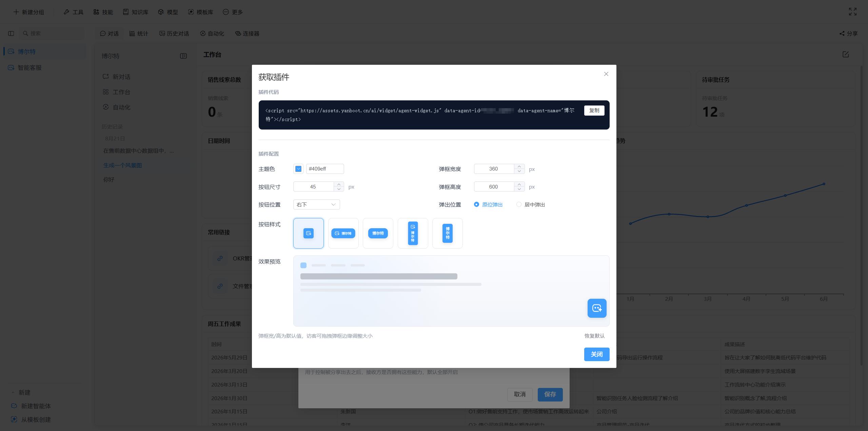This screenshot has height=431, width=868.
Task: Choose the icon plus 博尔特 horizontal button style
Action: tap(343, 233)
